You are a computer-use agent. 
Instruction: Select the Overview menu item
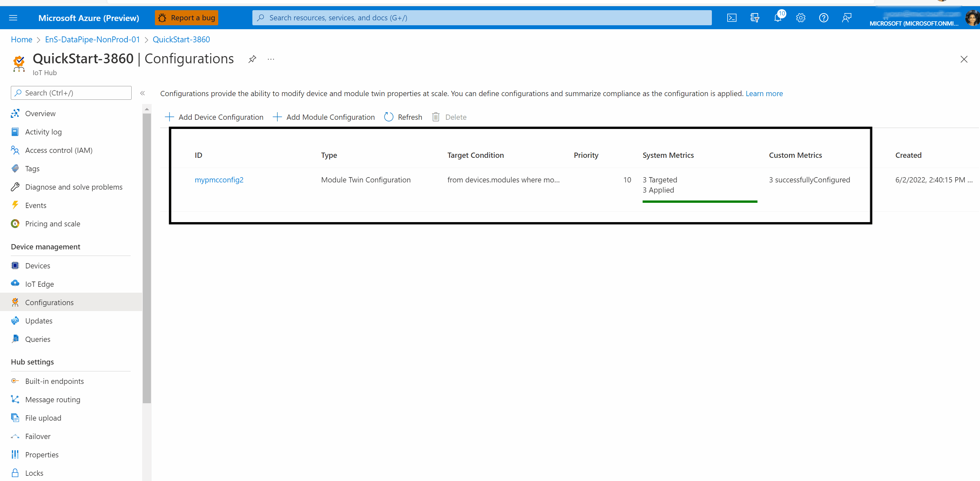click(39, 113)
